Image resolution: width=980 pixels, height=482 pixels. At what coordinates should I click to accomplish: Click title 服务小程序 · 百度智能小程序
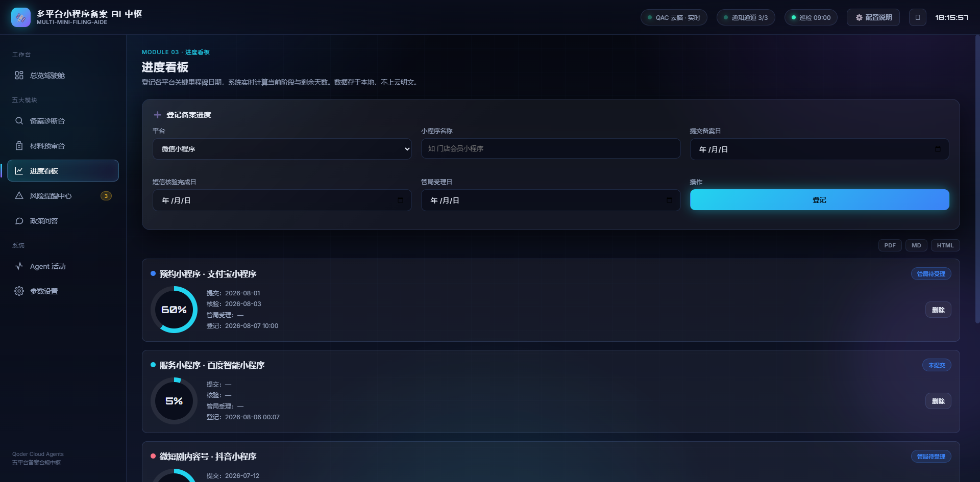[x=212, y=365]
